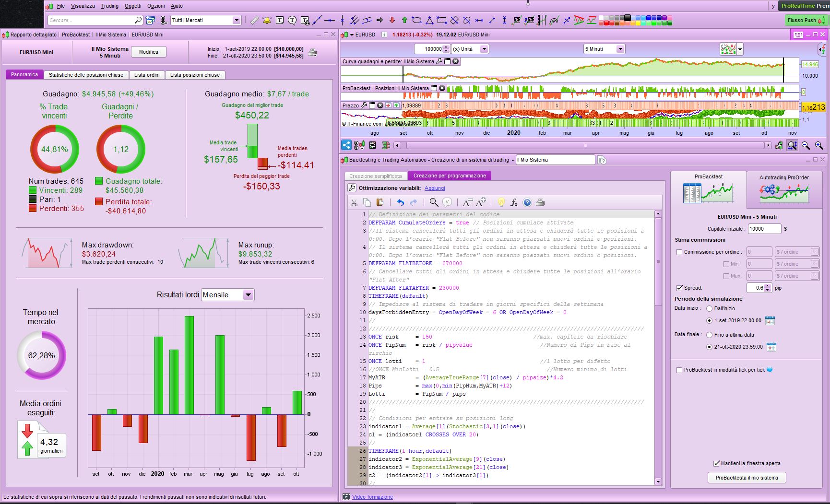This screenshot has width=830, height=504.
Task: Enable Commissione per ordine checkbox
Action: tap(679, 252)
